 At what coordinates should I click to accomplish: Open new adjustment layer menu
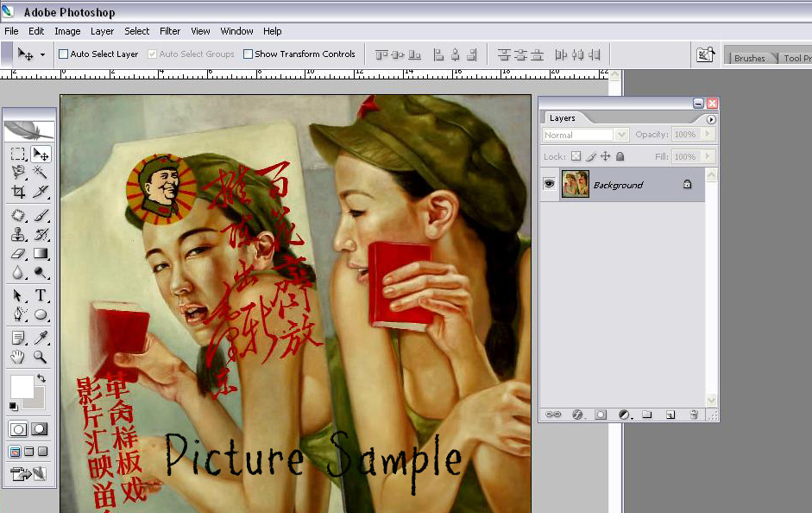point(625,415)
